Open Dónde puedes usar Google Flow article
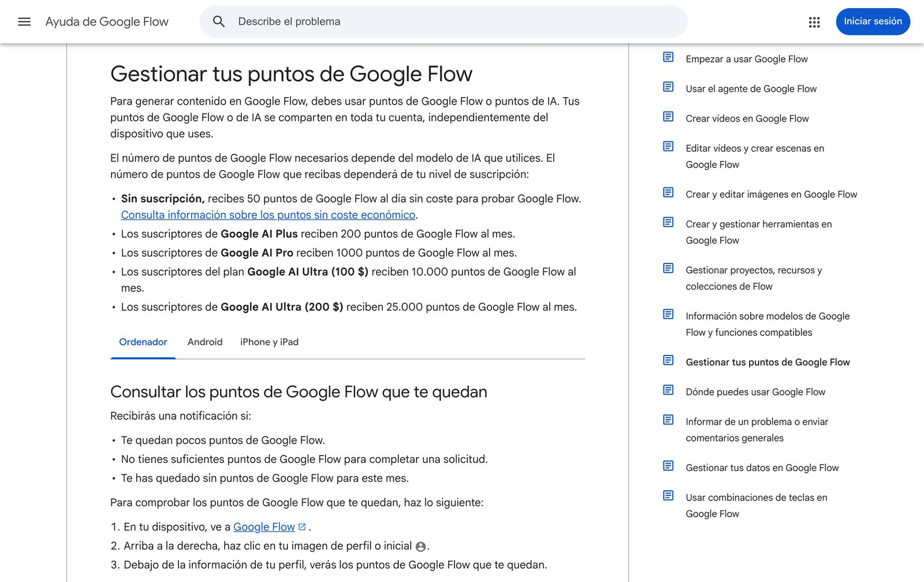This screenshot has width=924, height=582. point(755,392)
